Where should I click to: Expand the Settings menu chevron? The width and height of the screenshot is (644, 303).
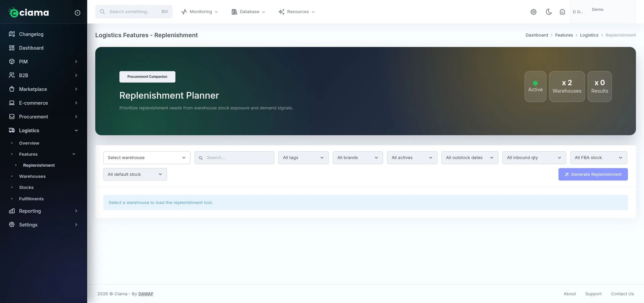(76, 225)
